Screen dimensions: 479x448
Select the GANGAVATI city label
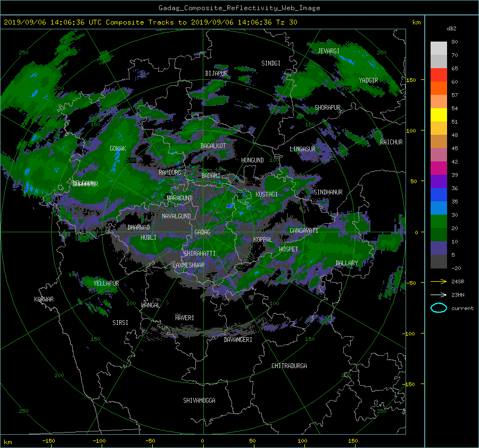[x=304, y=231]
